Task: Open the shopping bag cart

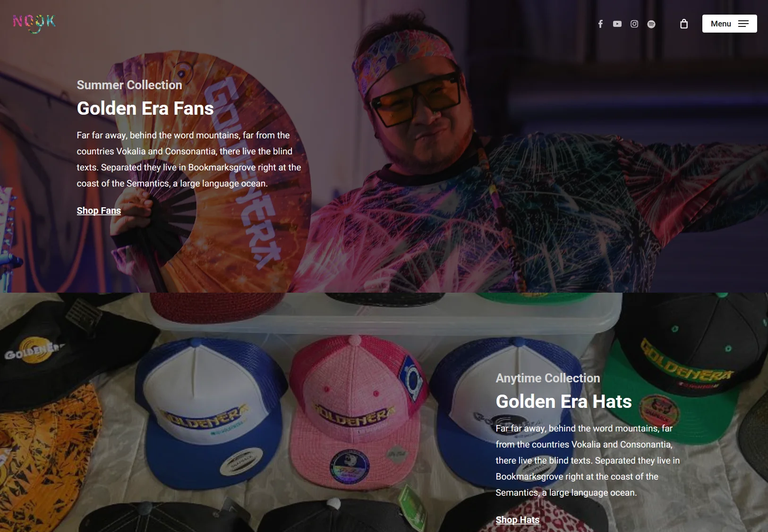Action: [x=684, y=24]
